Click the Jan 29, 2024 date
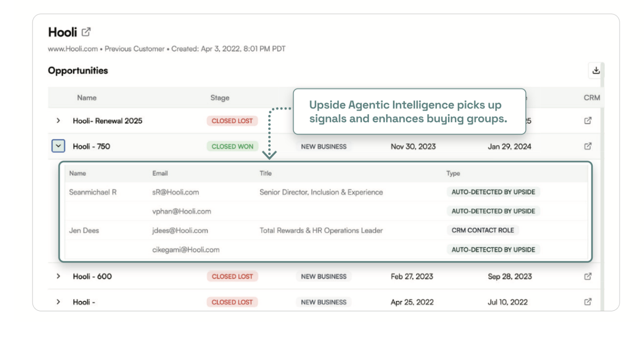The width and height of the screenshot is (644, 353). (x=510, y=147)
